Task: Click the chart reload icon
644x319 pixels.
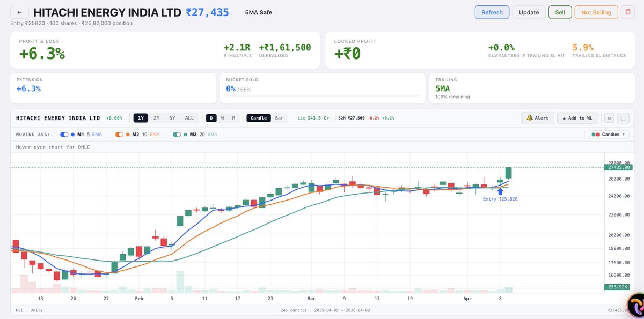Action: coord(609,118)
